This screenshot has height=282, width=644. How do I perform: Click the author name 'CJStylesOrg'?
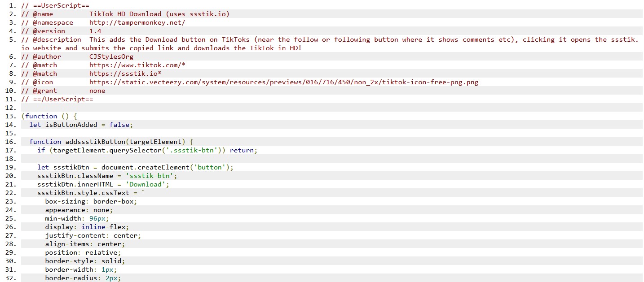coord(111,56)
